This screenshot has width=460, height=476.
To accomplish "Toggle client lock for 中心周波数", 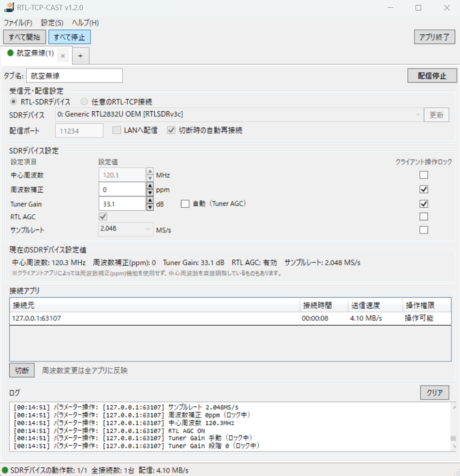I will click(424, 175).
